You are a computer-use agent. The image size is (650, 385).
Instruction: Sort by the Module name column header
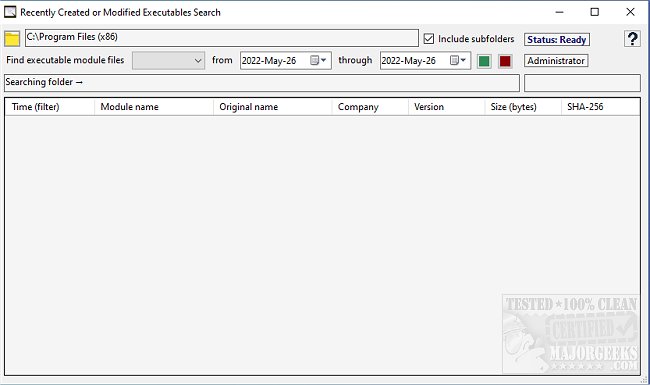point(154,107)
